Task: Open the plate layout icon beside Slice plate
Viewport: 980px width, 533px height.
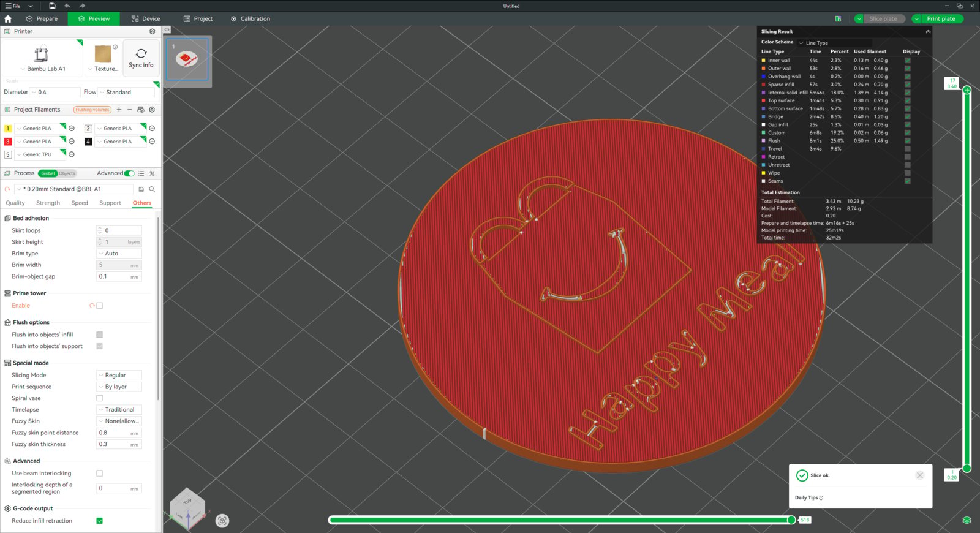Action: click(838, 19)
